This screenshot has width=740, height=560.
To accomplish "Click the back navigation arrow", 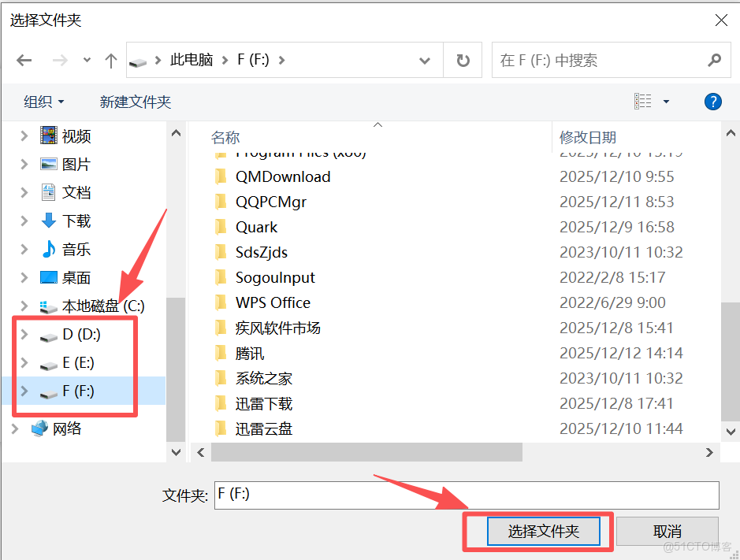I will click(24, 60).
